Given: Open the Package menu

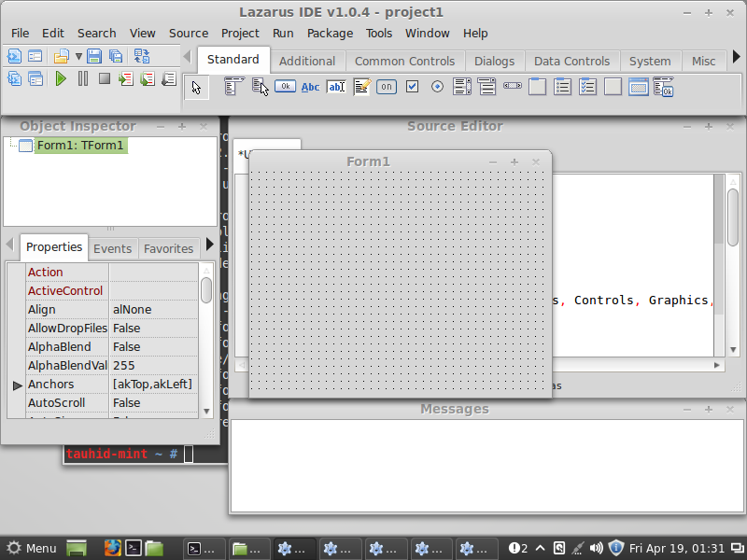Looking at the screenshot, I should point(330,34).
